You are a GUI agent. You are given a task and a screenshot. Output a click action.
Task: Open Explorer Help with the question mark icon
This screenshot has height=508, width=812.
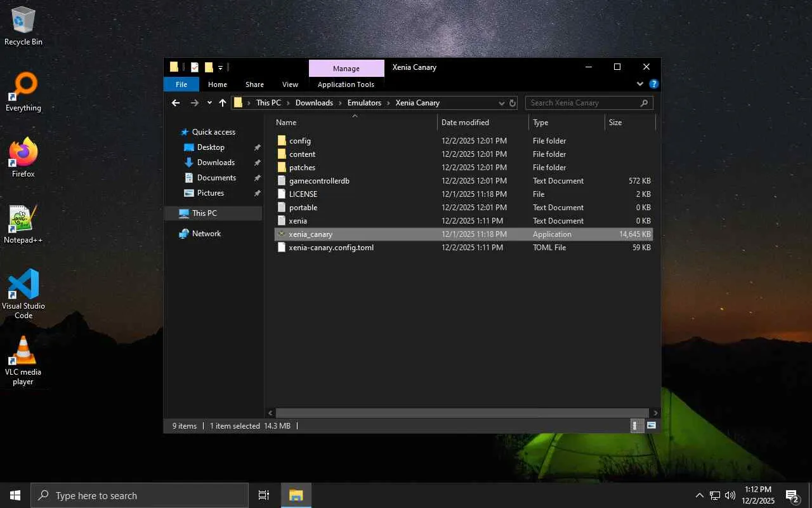tap(654, 84)
